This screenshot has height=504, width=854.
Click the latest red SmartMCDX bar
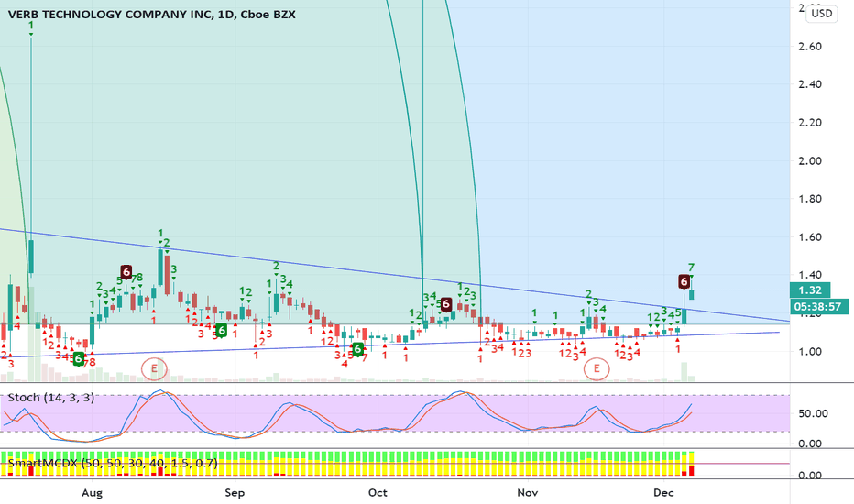(x=692, y=471)
